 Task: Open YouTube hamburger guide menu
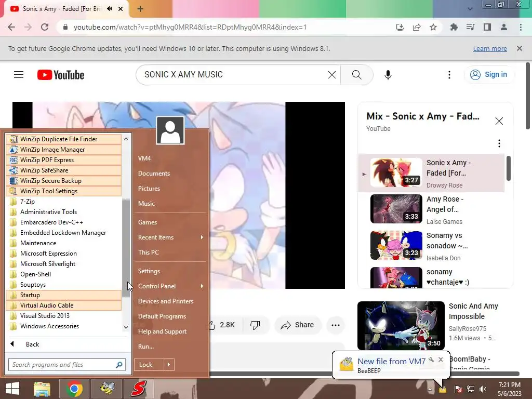pos(19,75)
